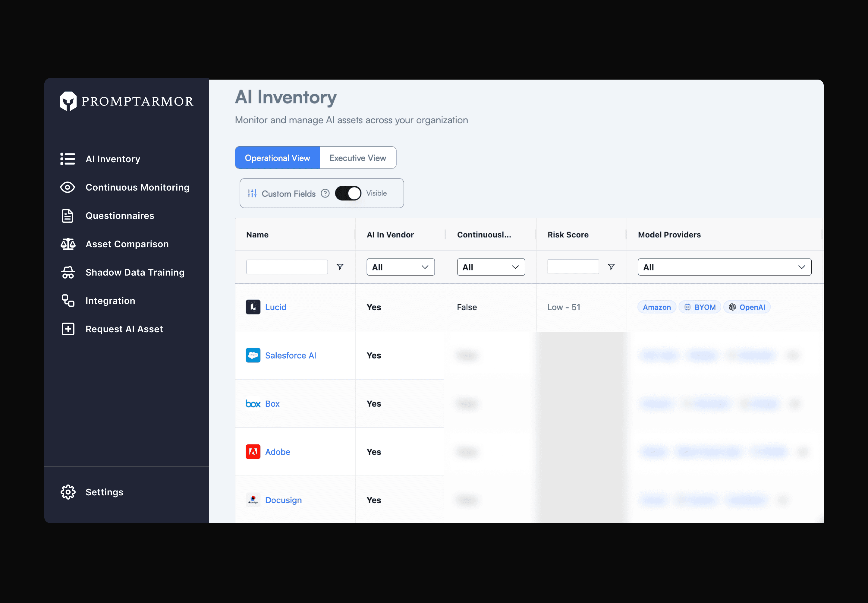Screen dimensions: 868x603
Task: Open Continuous Monitoring eye icon
Action: [x=68, y=188]
